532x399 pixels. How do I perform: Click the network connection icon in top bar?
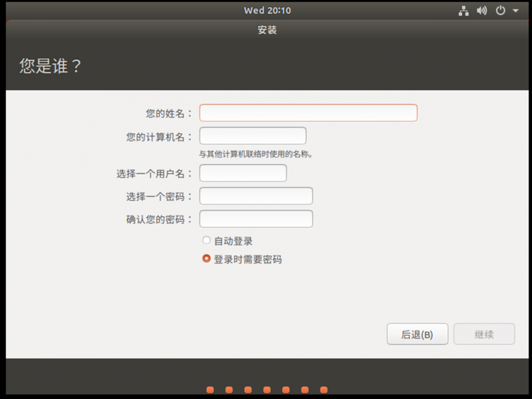pyautogui.click(x=464, y=11)
